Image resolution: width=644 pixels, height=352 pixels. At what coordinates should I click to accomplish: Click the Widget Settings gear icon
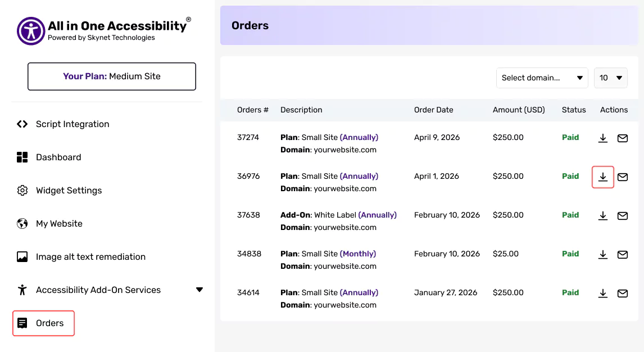22,191
